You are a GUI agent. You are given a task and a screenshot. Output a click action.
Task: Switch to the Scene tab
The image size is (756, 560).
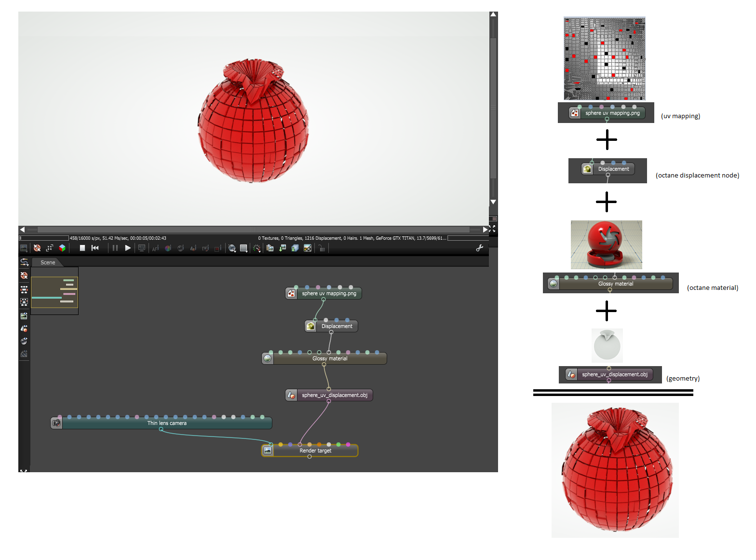[48, 262]
